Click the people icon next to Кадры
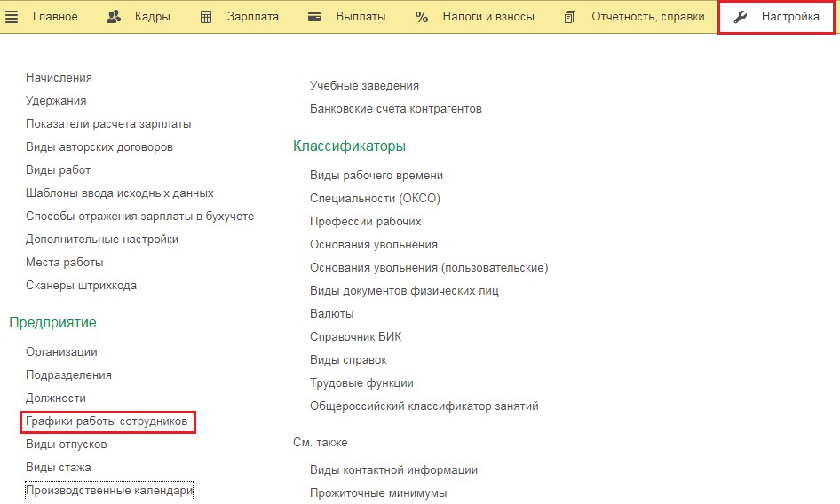The height and width of the screenshot is (504, 840). coord(114,17)
